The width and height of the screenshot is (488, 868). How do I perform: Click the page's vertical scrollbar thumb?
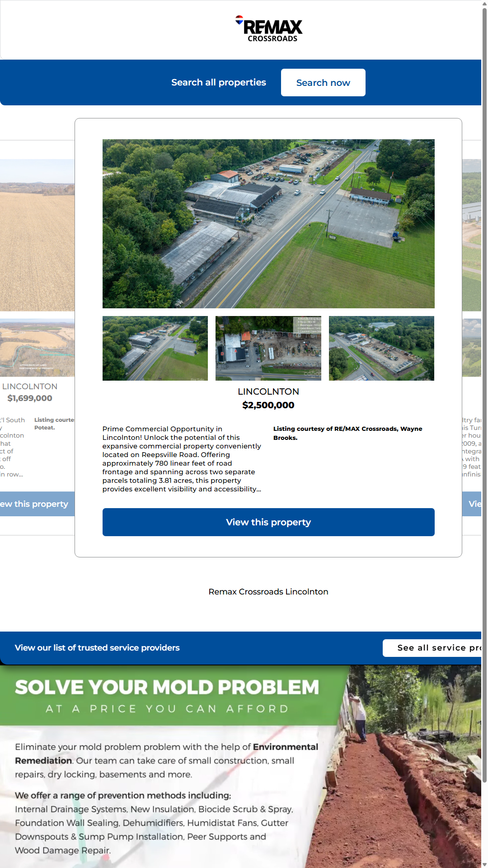(484, 393)
